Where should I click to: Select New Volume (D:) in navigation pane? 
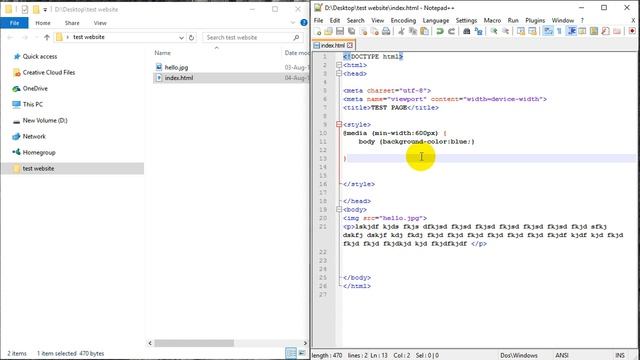(x=45, y=121)
